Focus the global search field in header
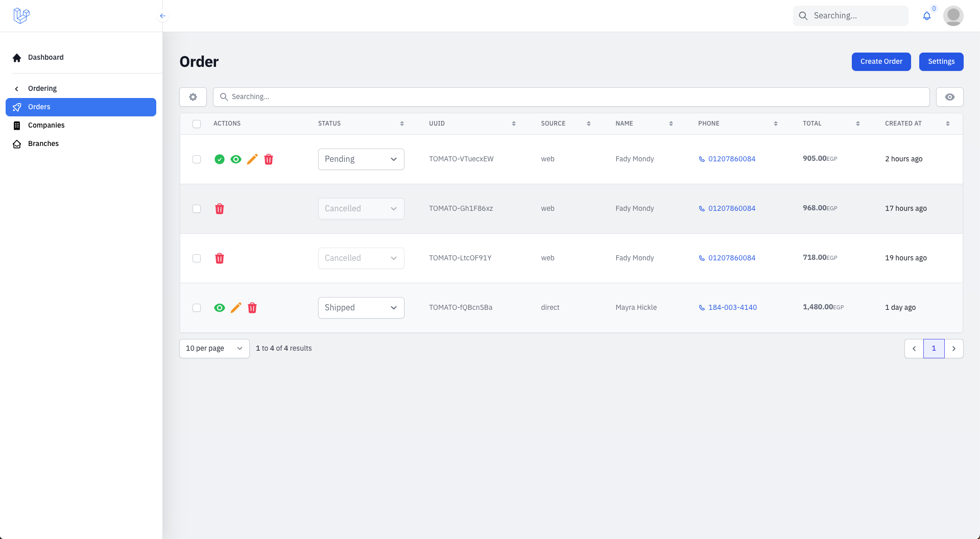980x539 pixels. [851, 16]
